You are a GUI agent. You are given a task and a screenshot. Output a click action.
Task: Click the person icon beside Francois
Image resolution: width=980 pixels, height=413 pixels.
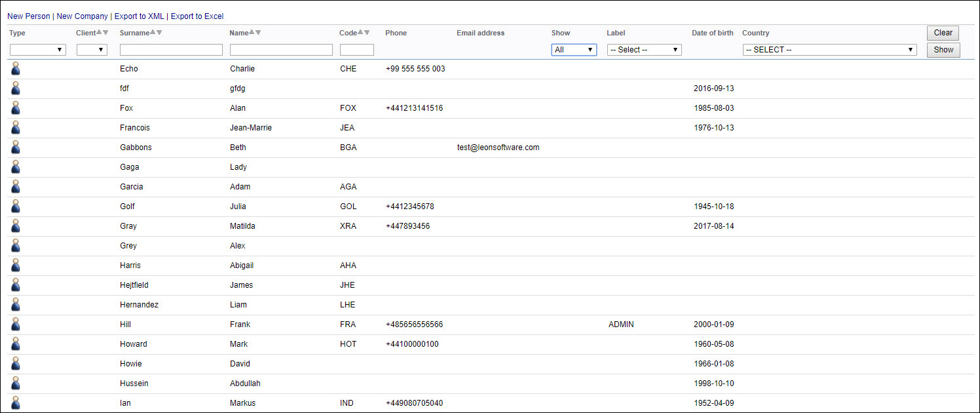coord(16,127)
